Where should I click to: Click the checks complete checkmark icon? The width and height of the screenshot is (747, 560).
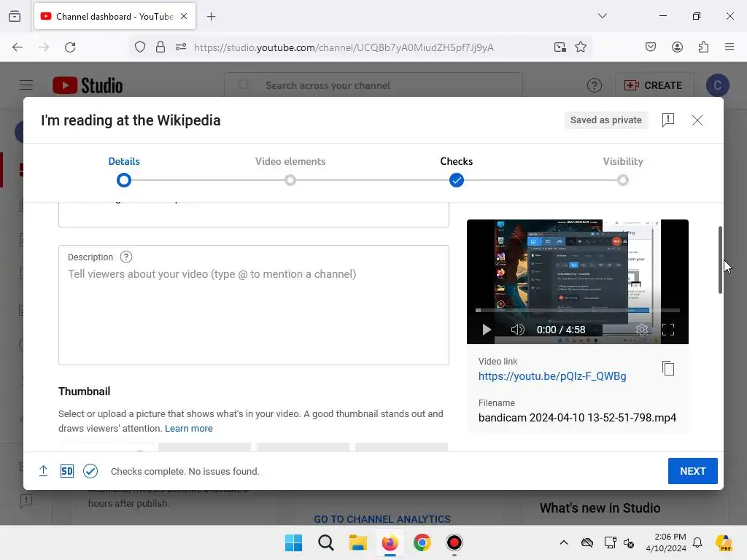pos(90,471)
